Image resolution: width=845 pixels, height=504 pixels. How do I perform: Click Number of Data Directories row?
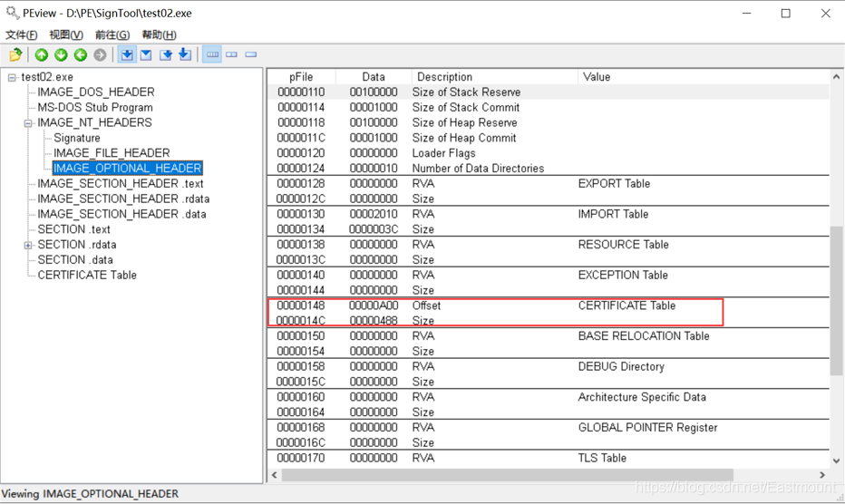point(548,169)
